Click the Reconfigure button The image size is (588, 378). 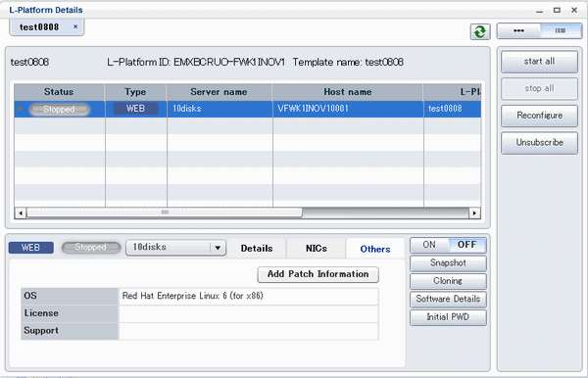pyautogui.click(x=539, y=116)
